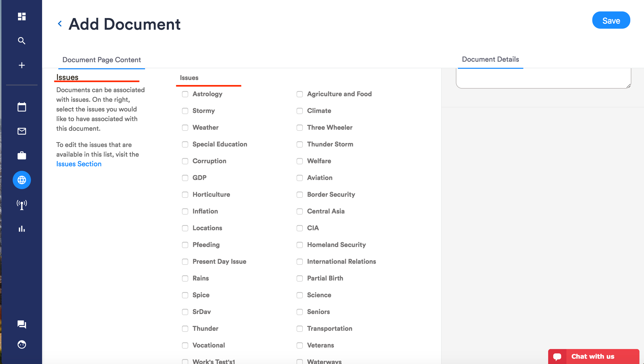Screen dimensions: 644x364
Task: Click inside the Document Details text area
Action: [543, 78]
